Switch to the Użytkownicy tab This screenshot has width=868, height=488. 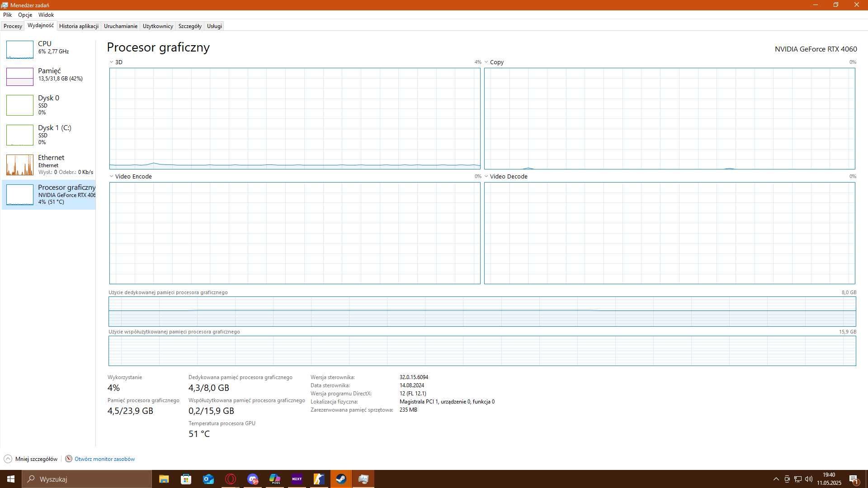click(x=158, y=26)
